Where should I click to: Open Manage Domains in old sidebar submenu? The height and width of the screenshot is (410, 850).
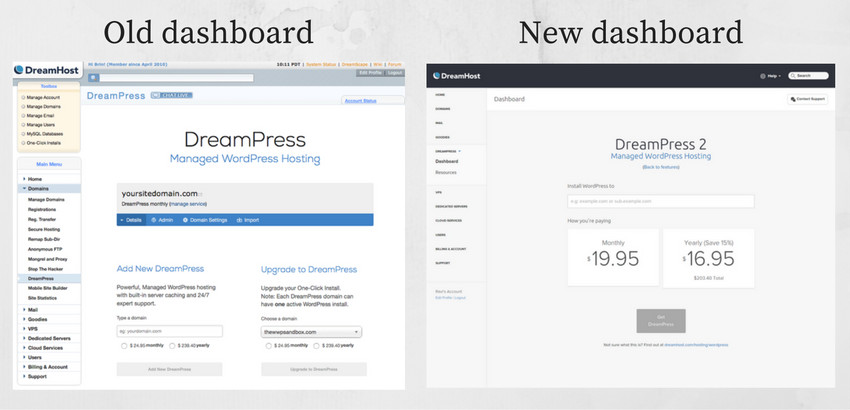click(x=46, y=200)
